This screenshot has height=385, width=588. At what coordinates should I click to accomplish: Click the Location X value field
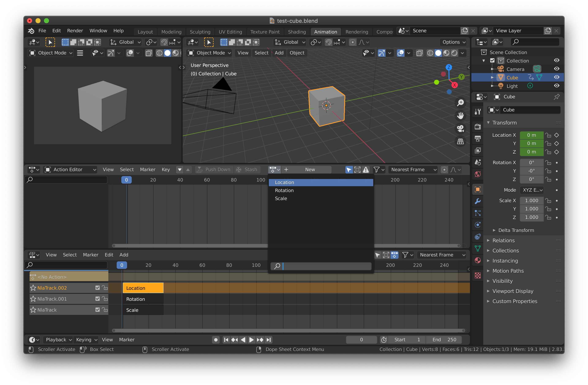(x=531, y=135)
